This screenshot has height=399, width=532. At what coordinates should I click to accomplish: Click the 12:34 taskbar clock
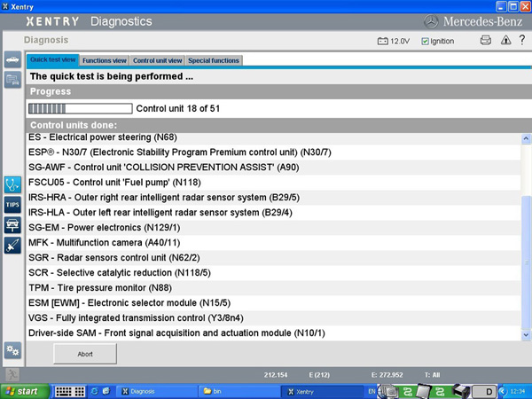pyautogui.click(x=518, y=392)
